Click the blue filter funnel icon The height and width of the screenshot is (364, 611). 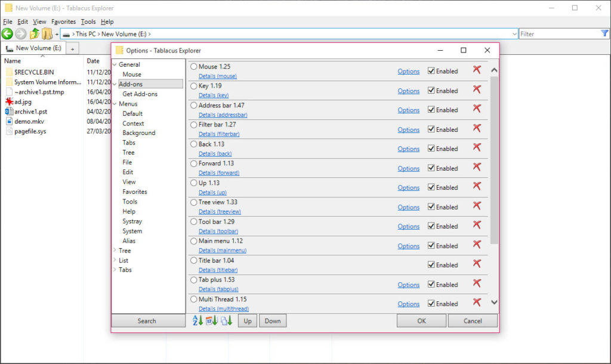point(604,33)
